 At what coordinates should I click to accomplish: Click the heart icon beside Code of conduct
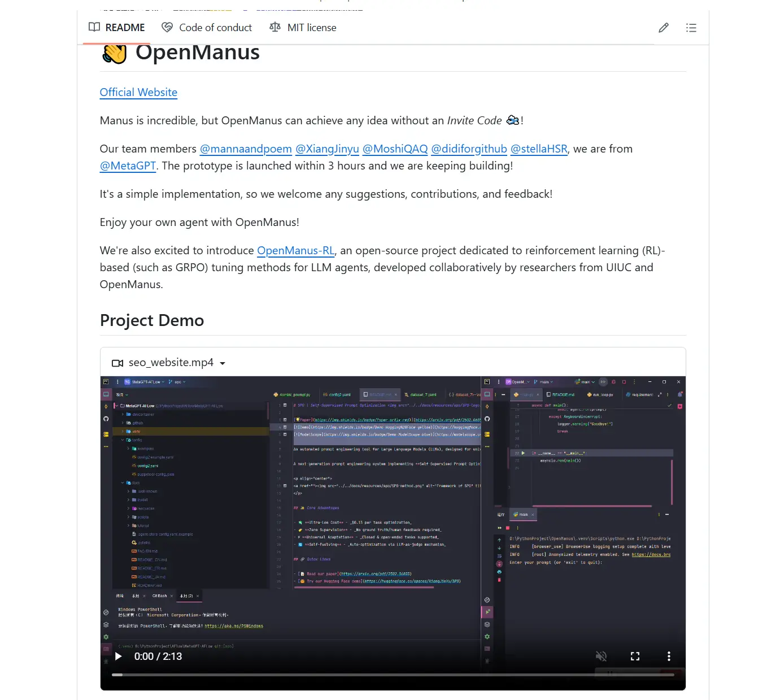coord(167,27)
